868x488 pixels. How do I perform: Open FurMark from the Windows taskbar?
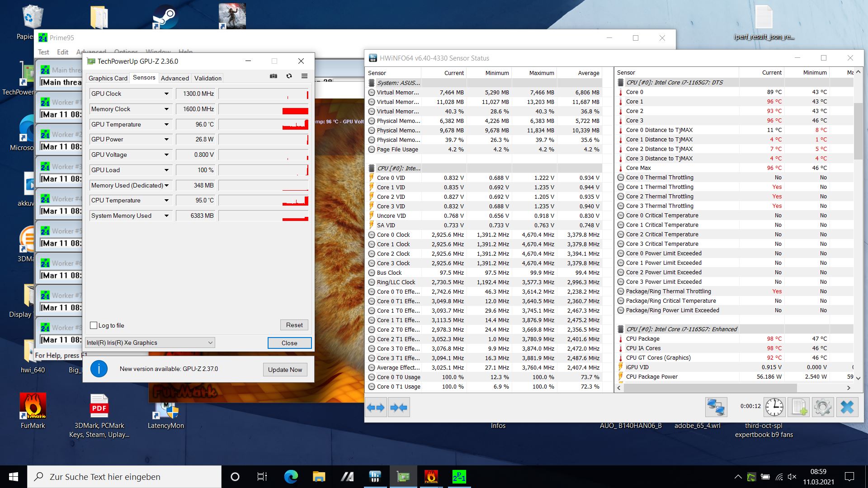click(x=431, y=477)
